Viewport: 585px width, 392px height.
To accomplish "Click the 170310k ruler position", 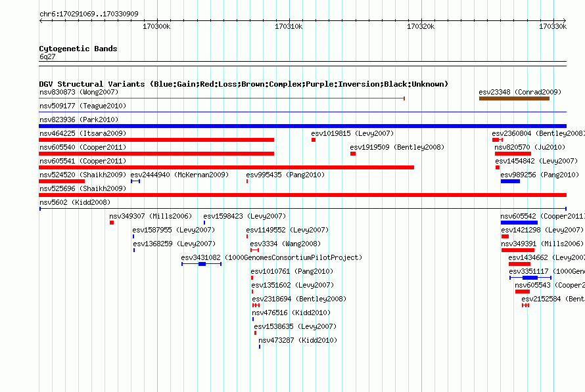I will [289, 26].
